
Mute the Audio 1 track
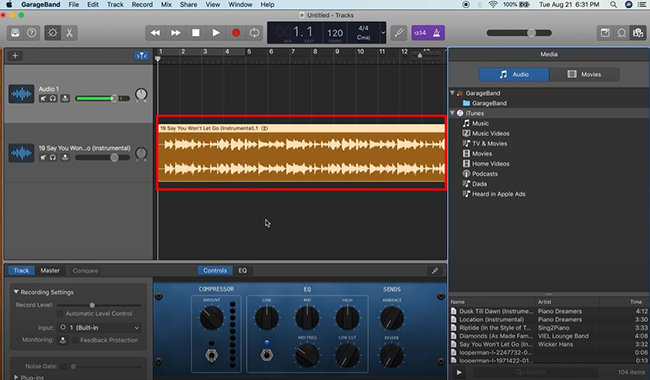43,99
